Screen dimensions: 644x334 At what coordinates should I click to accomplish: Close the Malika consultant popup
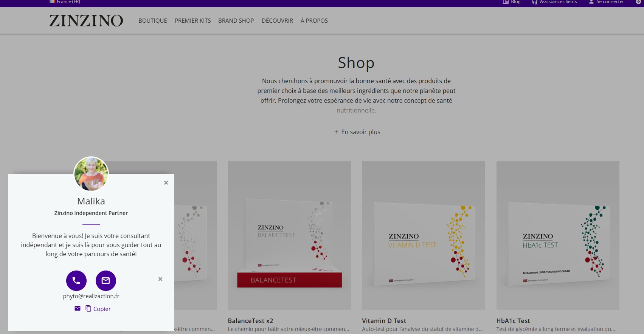(166, 182)
